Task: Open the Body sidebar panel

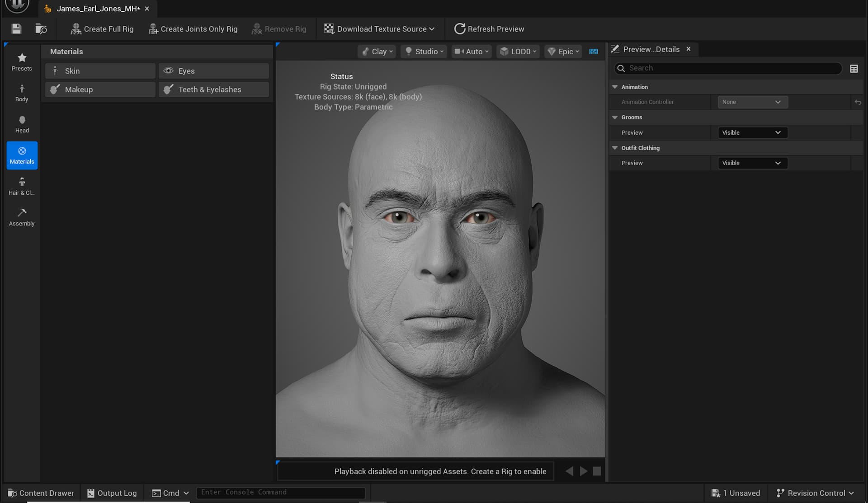Action: coord(22,93)
